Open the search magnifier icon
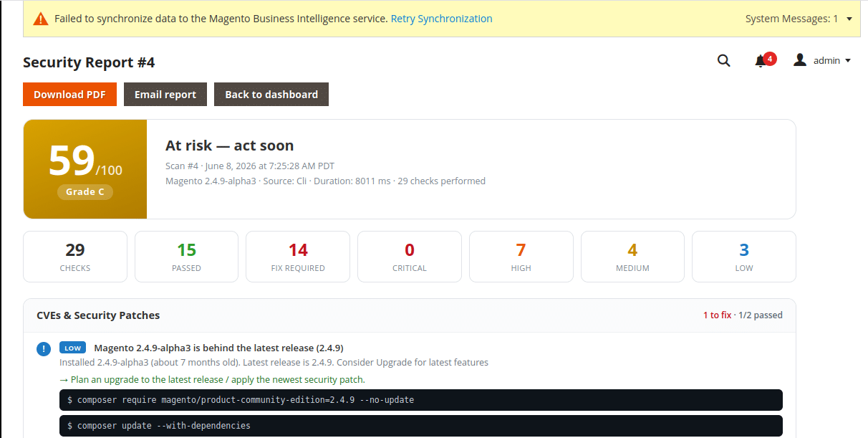The height and width of the screenshot is (438, 868). [x=724, y=61]
